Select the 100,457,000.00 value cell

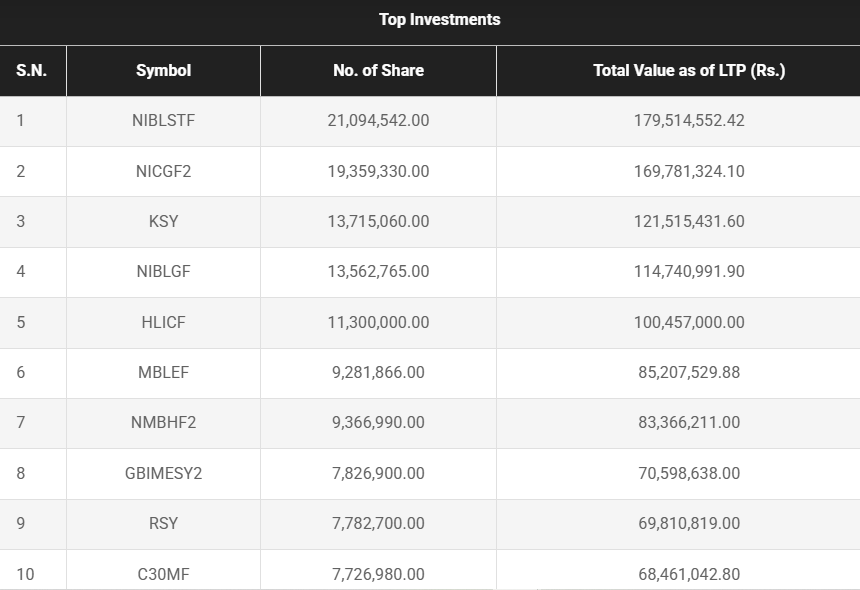(x=689, y=322)
